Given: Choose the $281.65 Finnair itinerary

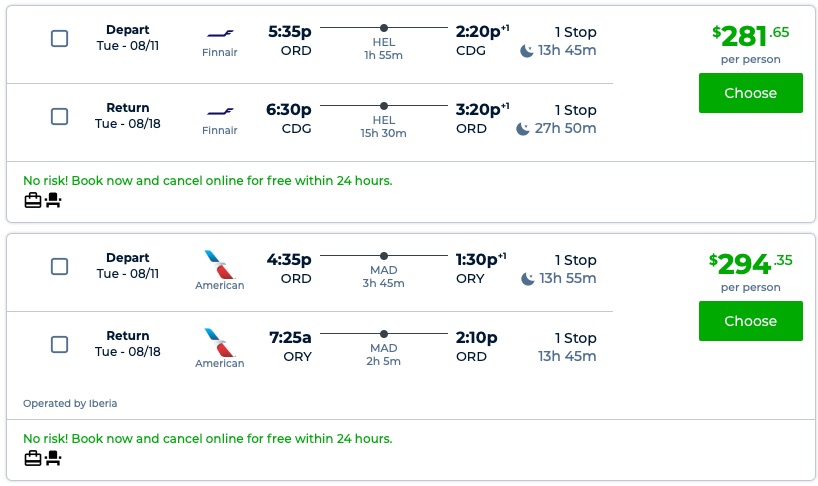Looking at the screenshot, I should click(750, 93).
